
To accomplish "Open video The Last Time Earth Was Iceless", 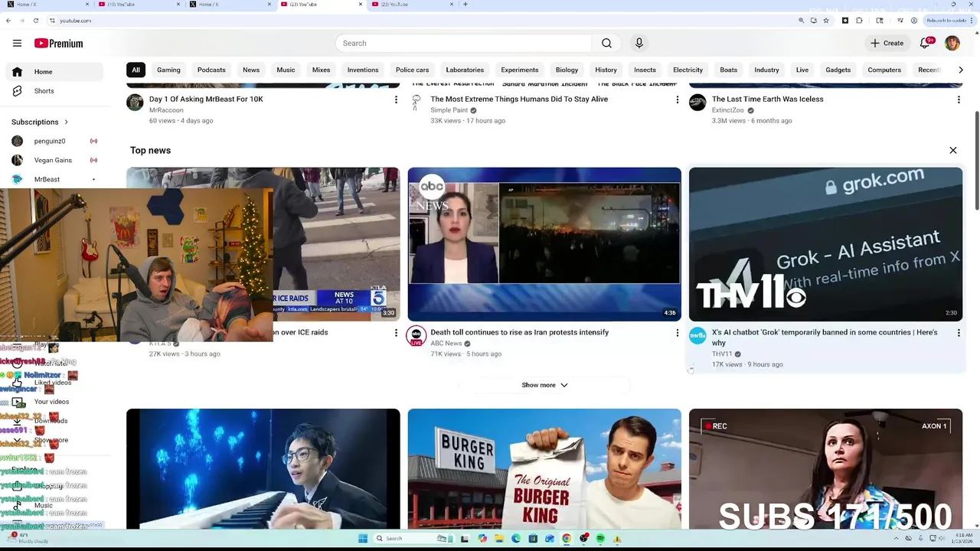I will click(x=767, y=99).
